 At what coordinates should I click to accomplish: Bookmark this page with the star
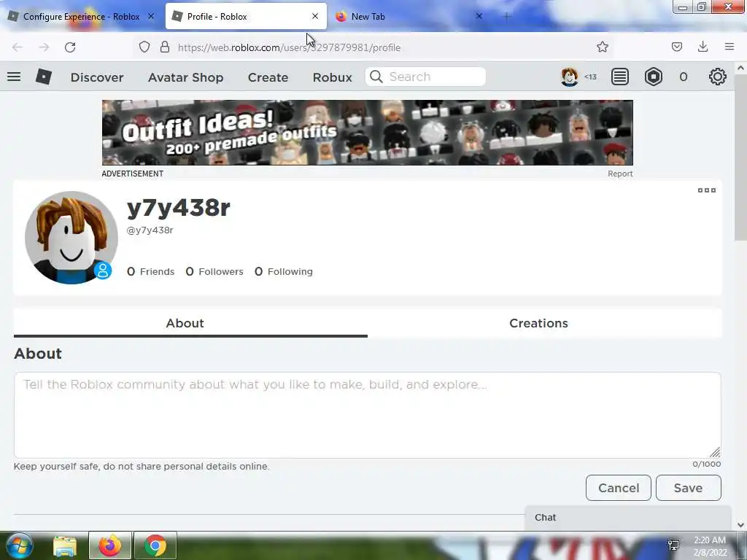pyautogui.click(x=602, y=47)
